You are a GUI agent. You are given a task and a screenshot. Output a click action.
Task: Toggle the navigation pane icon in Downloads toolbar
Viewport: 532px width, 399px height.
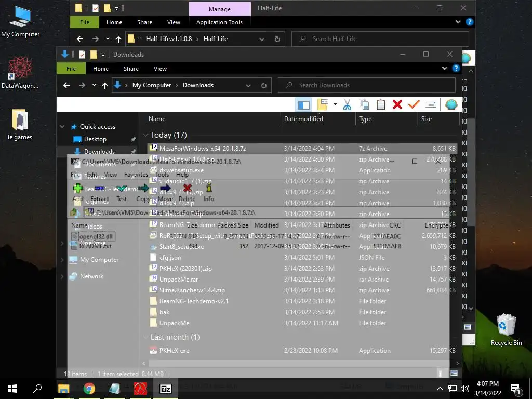pyautogui.click(x=303, y=104)
